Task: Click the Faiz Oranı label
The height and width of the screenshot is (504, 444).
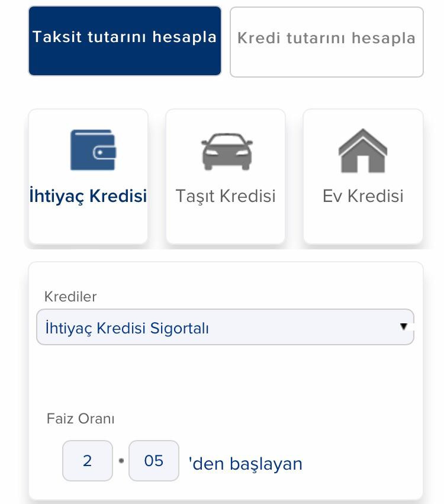Action: [81, 419]
